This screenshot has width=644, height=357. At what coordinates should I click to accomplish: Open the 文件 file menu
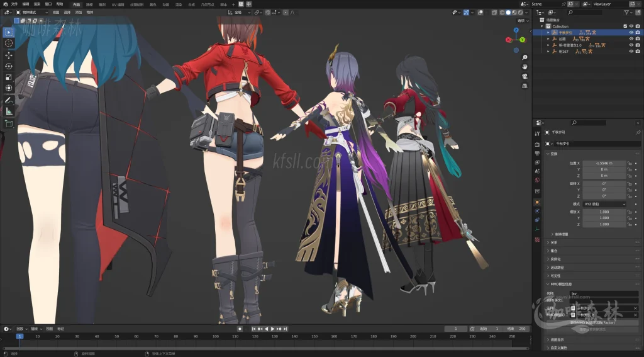point(14,4)
